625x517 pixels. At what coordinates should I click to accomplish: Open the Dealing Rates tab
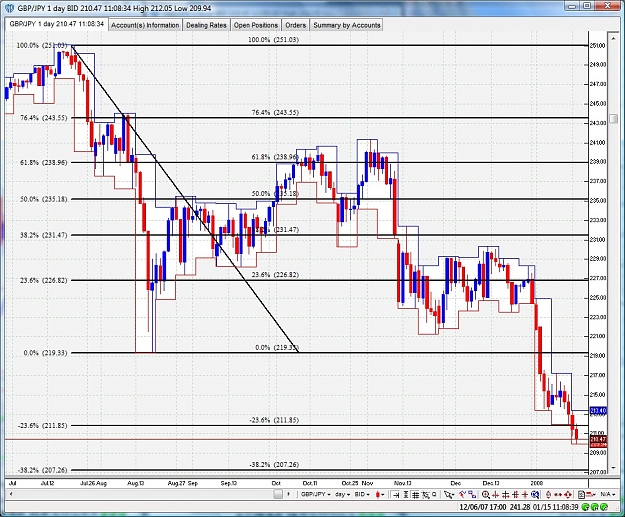click(206, 25)
